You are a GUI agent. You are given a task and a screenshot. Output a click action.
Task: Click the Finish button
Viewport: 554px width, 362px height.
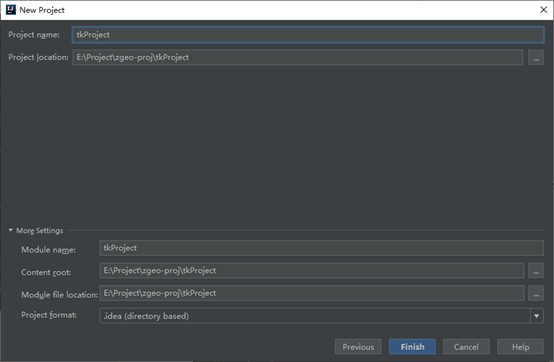pos(412,347)
